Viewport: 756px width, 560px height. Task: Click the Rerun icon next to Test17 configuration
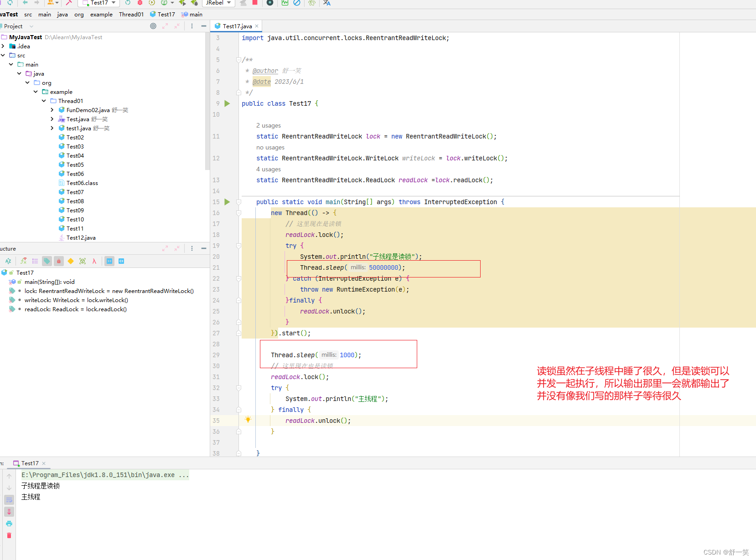(128, 3)
